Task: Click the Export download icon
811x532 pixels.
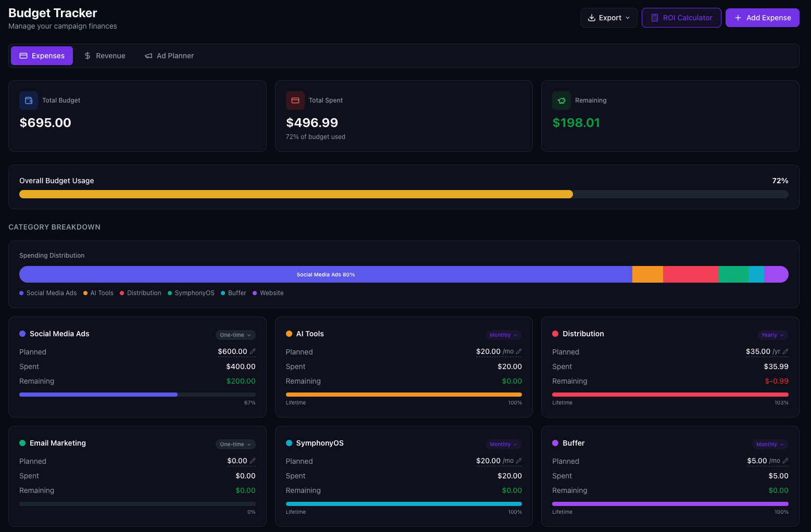Action: (x=592, y=17)
